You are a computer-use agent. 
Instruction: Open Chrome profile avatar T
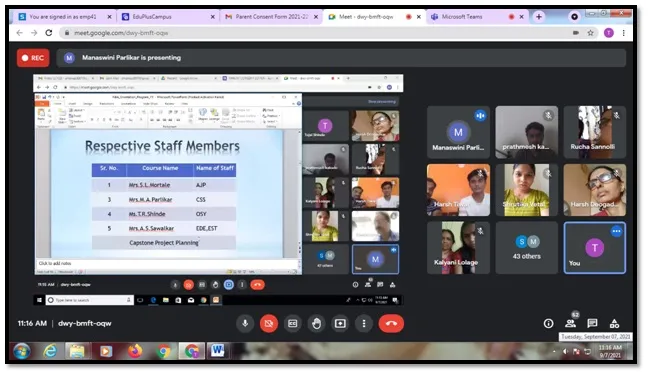608,33
